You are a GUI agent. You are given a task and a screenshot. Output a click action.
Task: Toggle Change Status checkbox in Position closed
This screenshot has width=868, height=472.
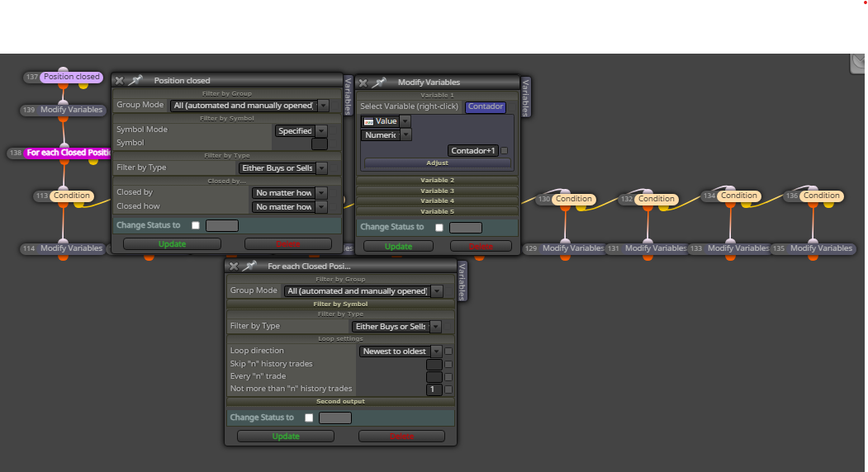click(x=196, y=225)
